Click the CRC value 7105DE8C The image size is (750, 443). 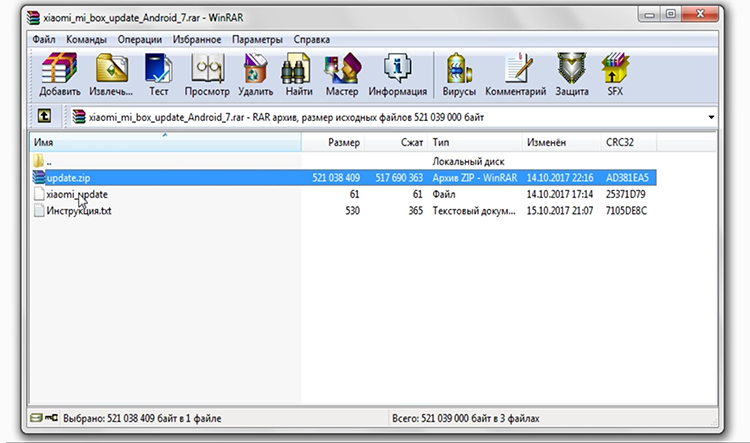pyautogui.click(x=627, y=210)
